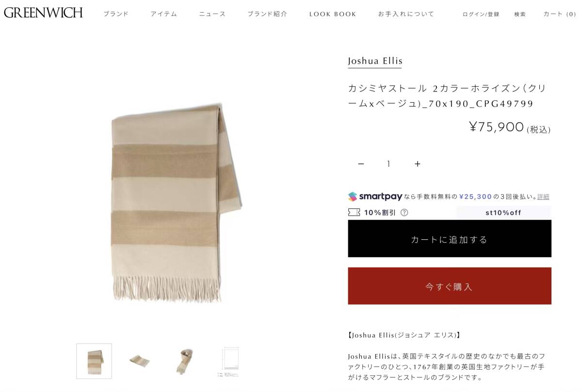Click the quantity number field
The image size is (582, 392).
(389, 164)
